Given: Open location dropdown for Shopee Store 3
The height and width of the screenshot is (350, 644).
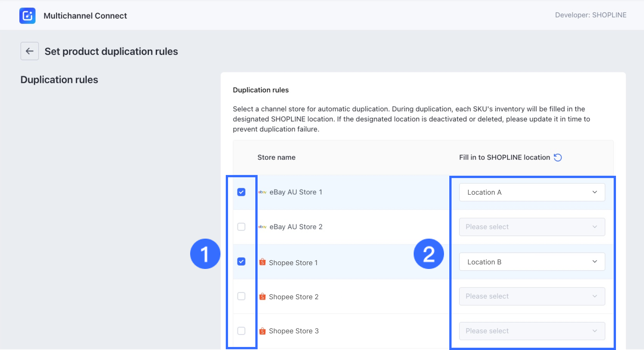Looking at the screenshot, I should click(531, 331).
